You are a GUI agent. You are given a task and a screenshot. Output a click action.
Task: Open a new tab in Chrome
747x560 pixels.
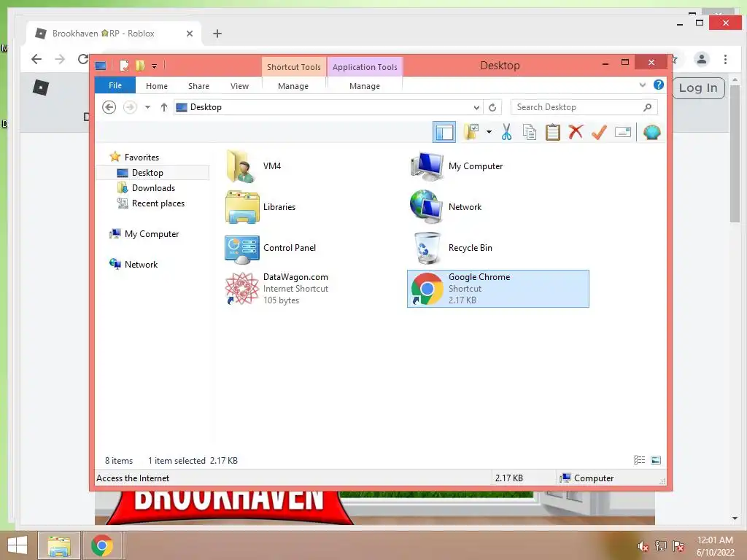pyautogui.click(x=217, y=34)
